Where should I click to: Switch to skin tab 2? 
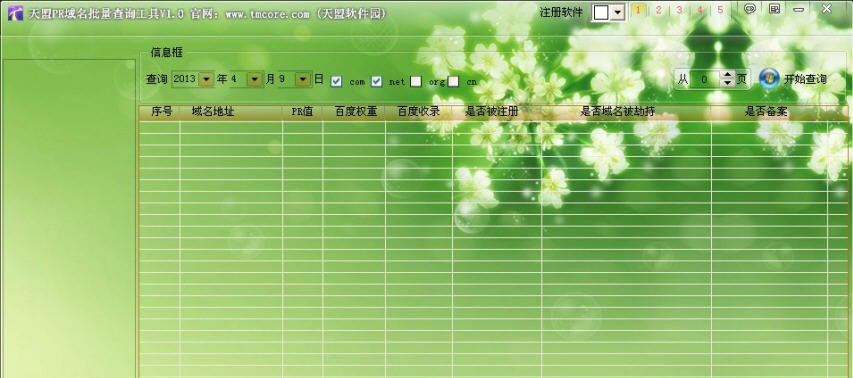(x=658, y=10)
